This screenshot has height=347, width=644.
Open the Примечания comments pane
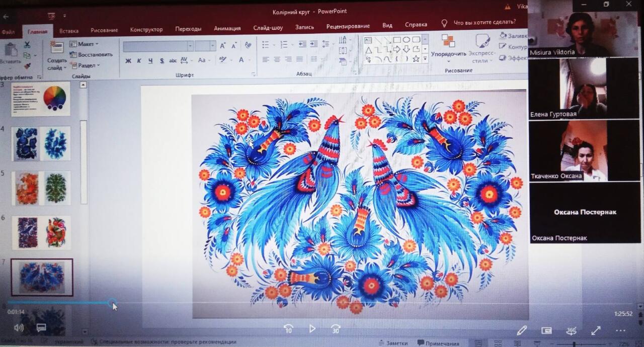point(438,343)
